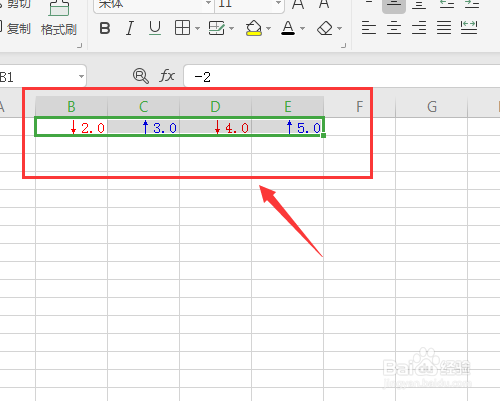Open the font settings dialog launcher
500x401 pixels.
click(344, 46)
